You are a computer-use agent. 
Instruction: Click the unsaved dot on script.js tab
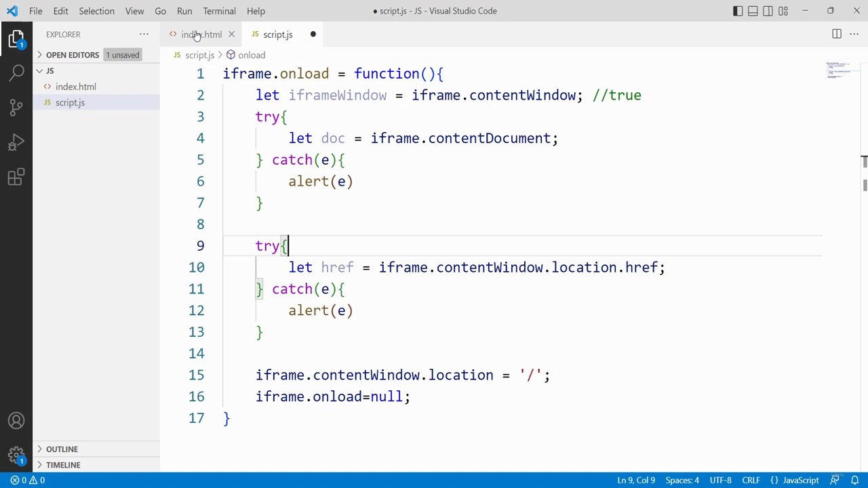(x=313, y=35)
